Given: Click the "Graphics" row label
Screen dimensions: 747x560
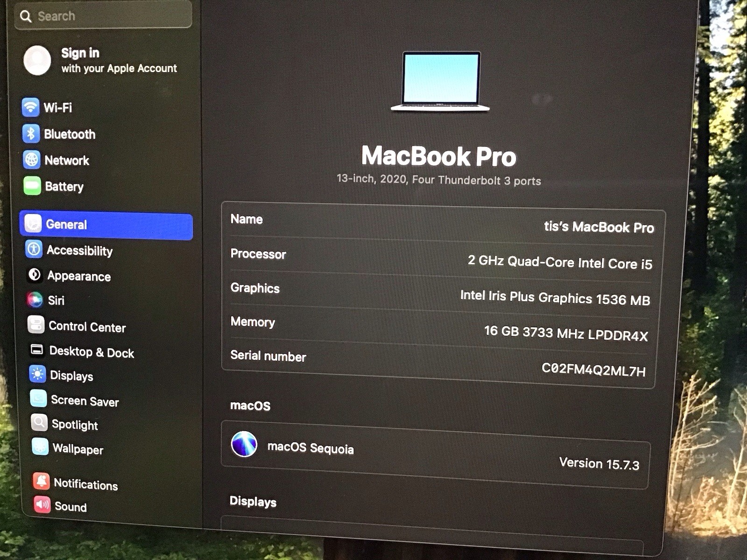Looking at the screenshot, I should (255, 288).
